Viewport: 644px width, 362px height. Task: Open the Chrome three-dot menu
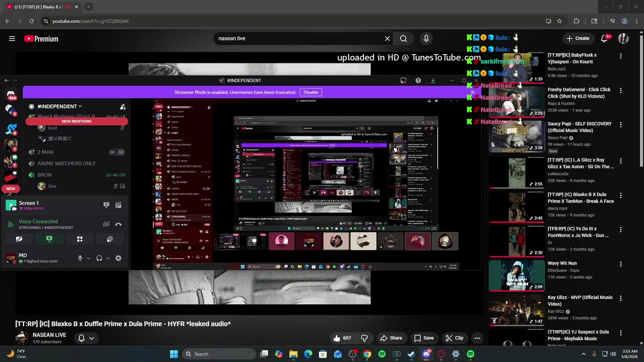tap(637, 21)
